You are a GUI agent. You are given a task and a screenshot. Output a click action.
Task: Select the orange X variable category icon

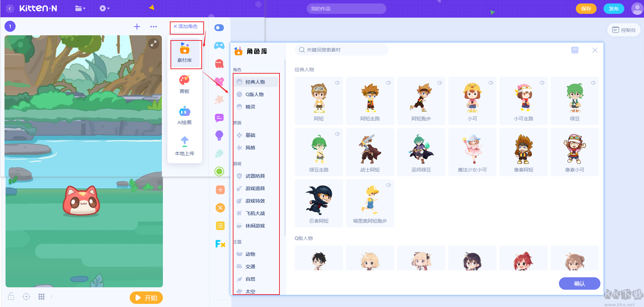pos(220,208)
